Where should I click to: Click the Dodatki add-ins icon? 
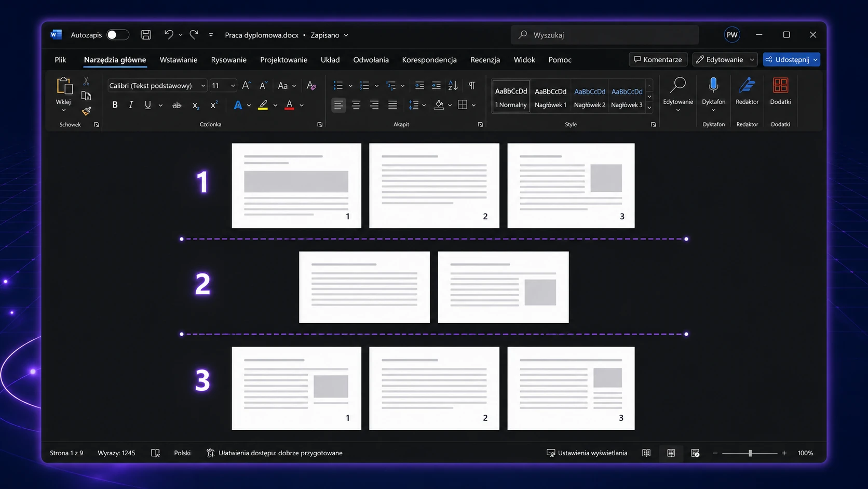(x=780, y=85)
